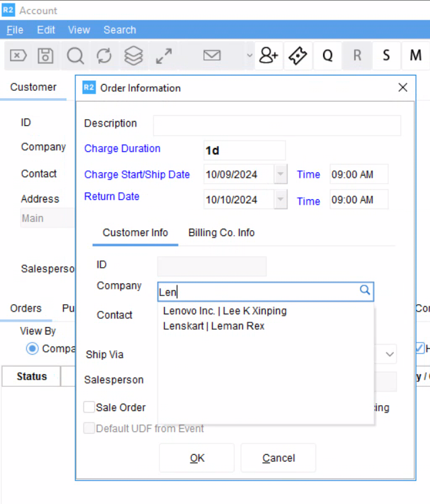Expand the Ship Via dropdown
This screenshot has width=430, height=504.
pos(390,354)
